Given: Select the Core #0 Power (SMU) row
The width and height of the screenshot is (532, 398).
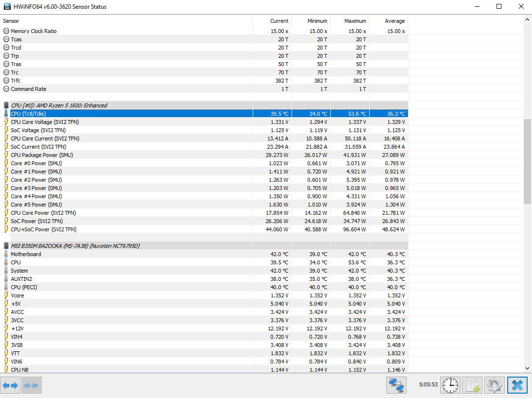Looking at the screenshot, I should pyautogui.click(x=204, y=163).
